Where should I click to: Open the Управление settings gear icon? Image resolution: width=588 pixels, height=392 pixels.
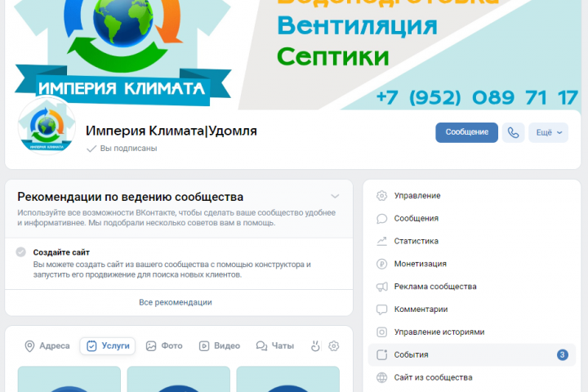[381, 196]
